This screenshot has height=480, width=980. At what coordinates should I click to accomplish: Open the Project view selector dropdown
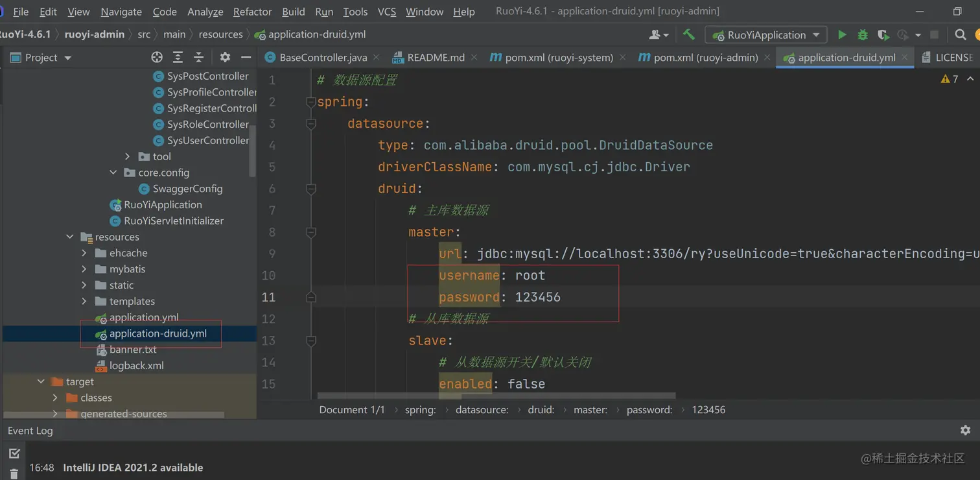pyautogui.click(x=41, y=57)
